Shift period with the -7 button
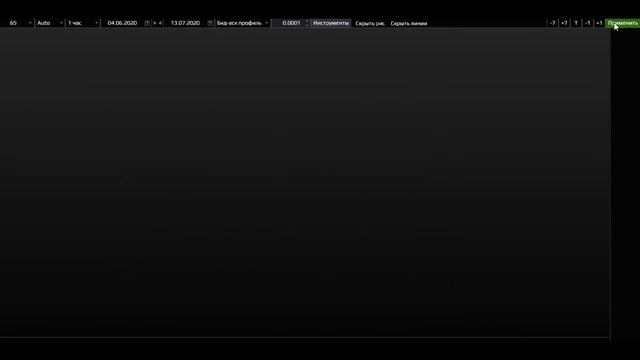The height and width of the screenshot is (360, 640). point(552,23)
